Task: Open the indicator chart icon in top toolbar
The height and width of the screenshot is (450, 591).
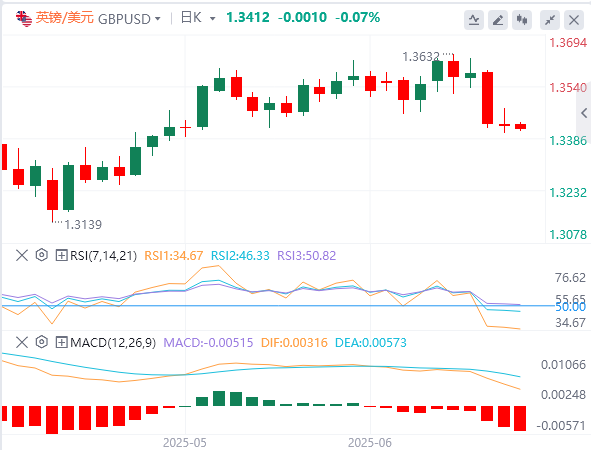Action: coord(474,20)
